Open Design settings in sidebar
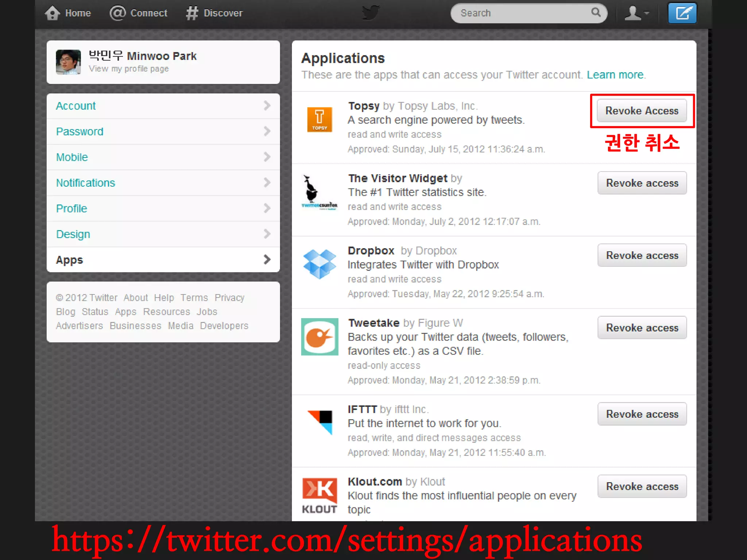This screenshot has width=747, height=560. 163,234
